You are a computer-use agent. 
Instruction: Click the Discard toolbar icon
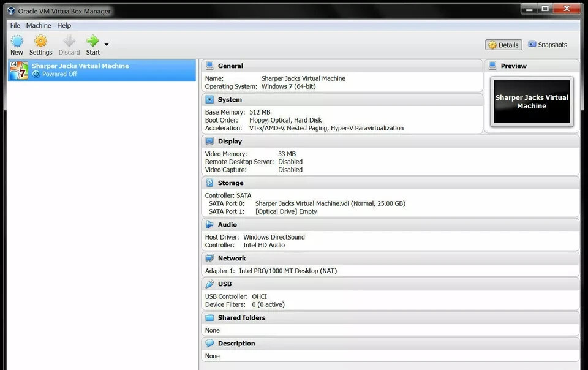pos(69,41)
